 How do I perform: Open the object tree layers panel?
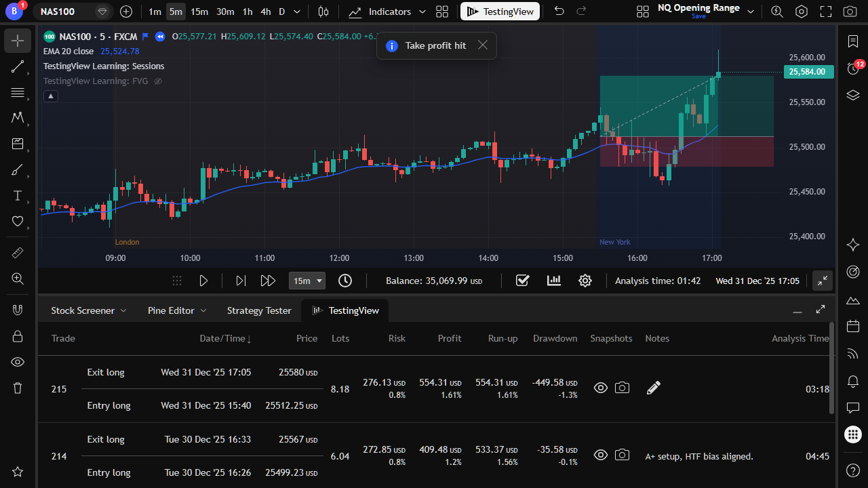click(853, 95)
